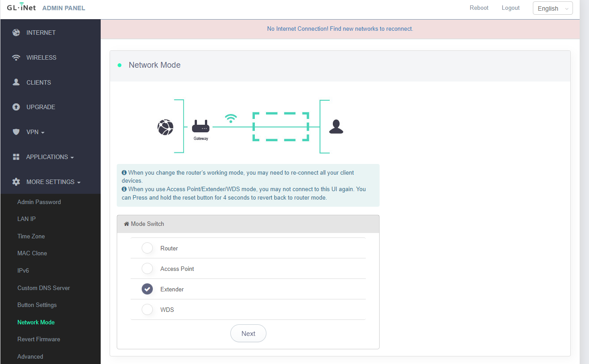Click the user silhouette icon in diagram
This screenshot has height=364, width=589.
(336, 127)
